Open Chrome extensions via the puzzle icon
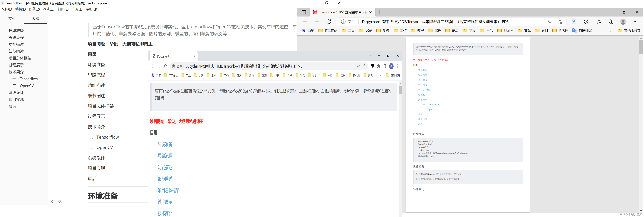The width and height of the screenshot is (644, 217). pos(378,66)
